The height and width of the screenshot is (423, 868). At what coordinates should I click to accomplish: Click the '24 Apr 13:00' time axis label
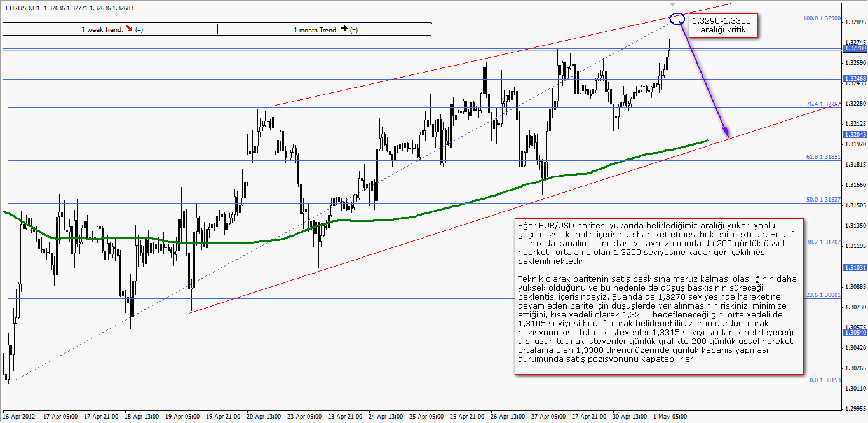(x=386, y=417)
